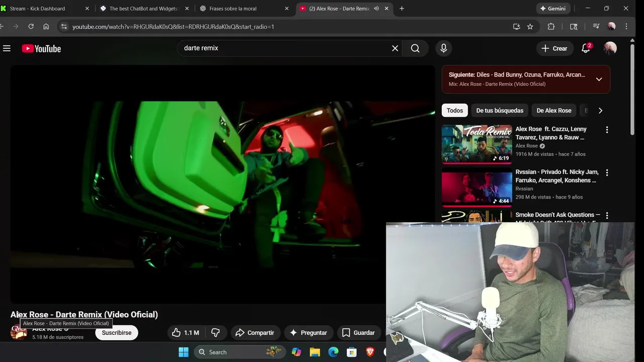644x362 pixels.
Task: Open File Explorer from taskbar
Action: (315, 352)
